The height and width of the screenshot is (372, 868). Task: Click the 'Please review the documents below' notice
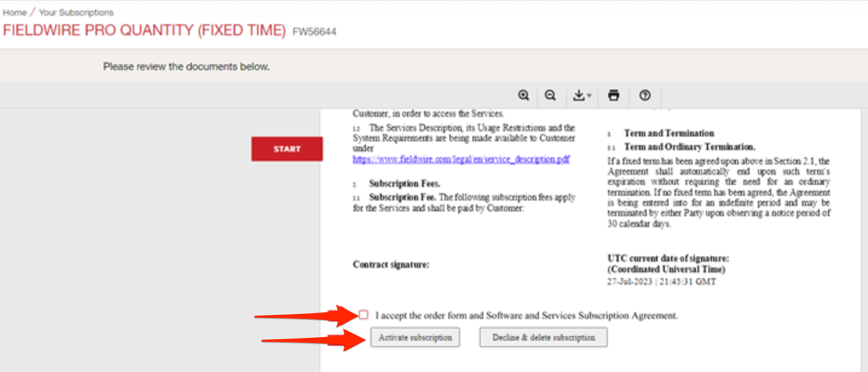click(186, 67)
